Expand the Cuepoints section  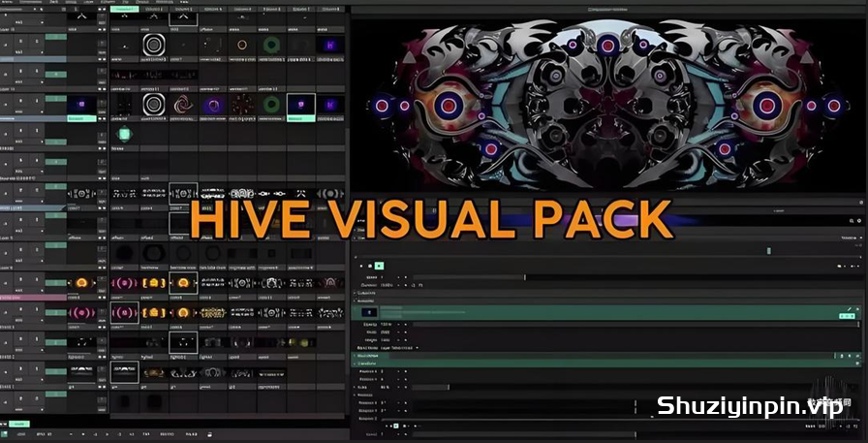(x=355, y=293)
